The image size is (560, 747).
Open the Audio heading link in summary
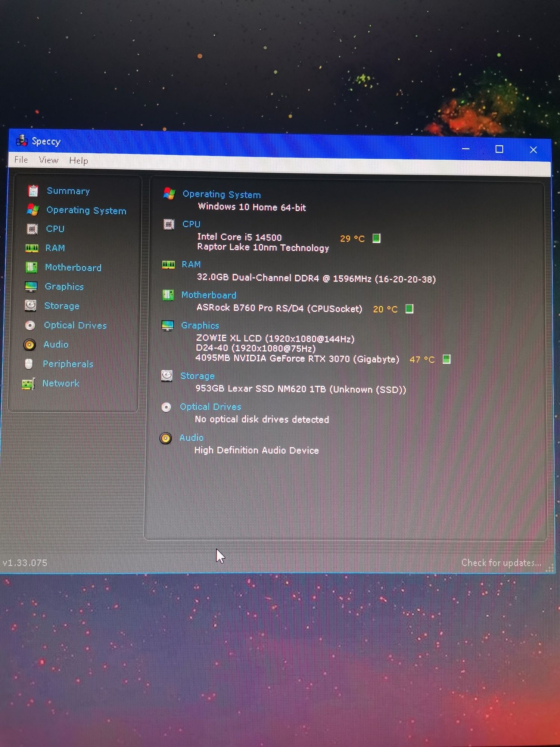tap(192, 438)
